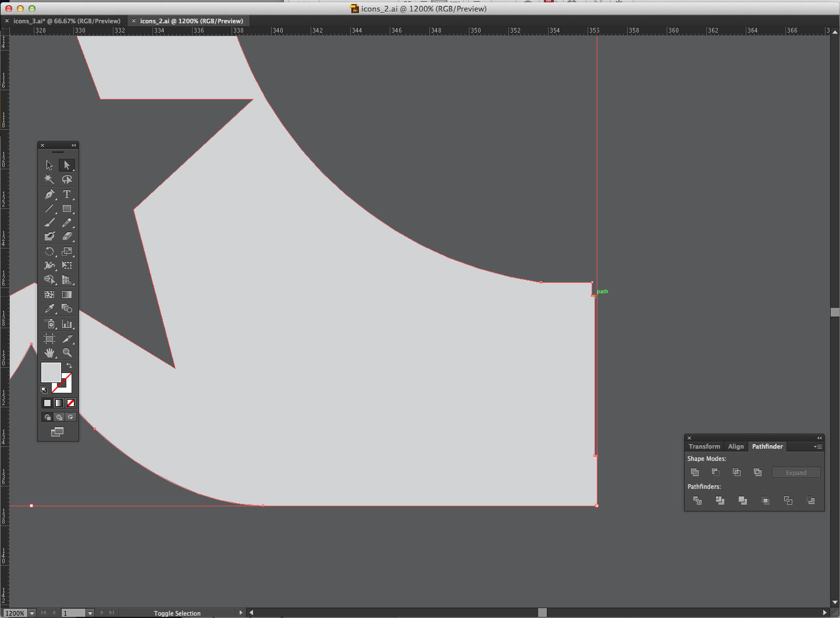Open the Pathfinder panel options menu
Viewport: 840px width, 618px height.
tap(818, 447)
